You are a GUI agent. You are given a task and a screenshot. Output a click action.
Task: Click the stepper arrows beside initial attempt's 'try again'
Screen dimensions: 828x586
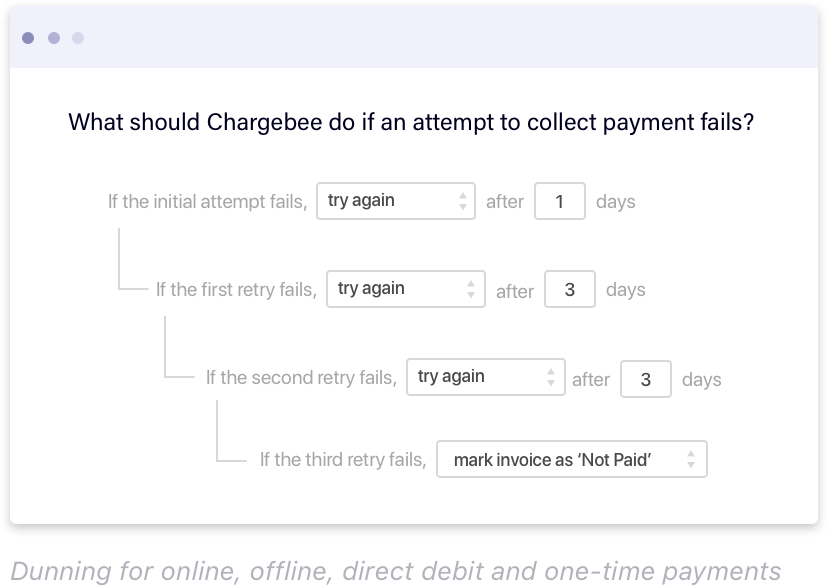tap(463, 201)
